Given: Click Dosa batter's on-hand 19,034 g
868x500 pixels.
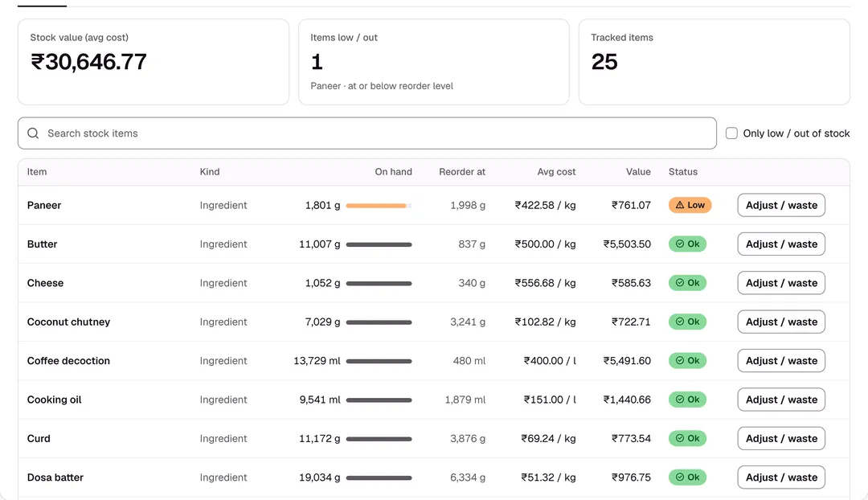Looking at the screenshot, I should coord(320,477).
